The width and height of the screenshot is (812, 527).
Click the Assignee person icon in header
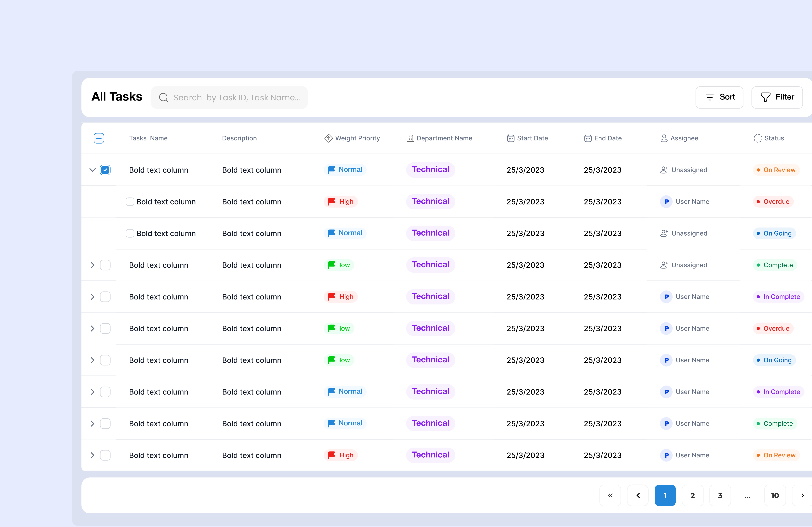(664, 138)
